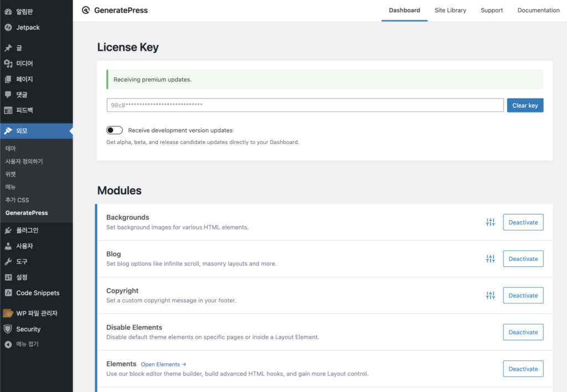
Task: Click the Security shield icon
Action: [8, 329]
